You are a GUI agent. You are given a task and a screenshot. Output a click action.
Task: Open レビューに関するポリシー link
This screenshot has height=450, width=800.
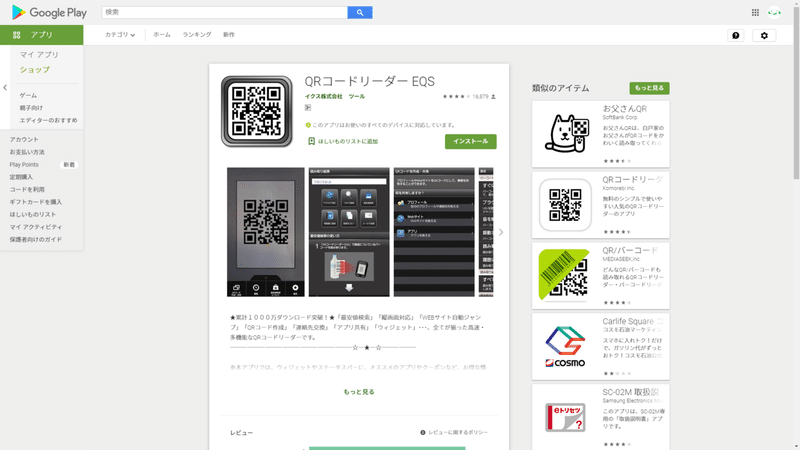(458, 433)
